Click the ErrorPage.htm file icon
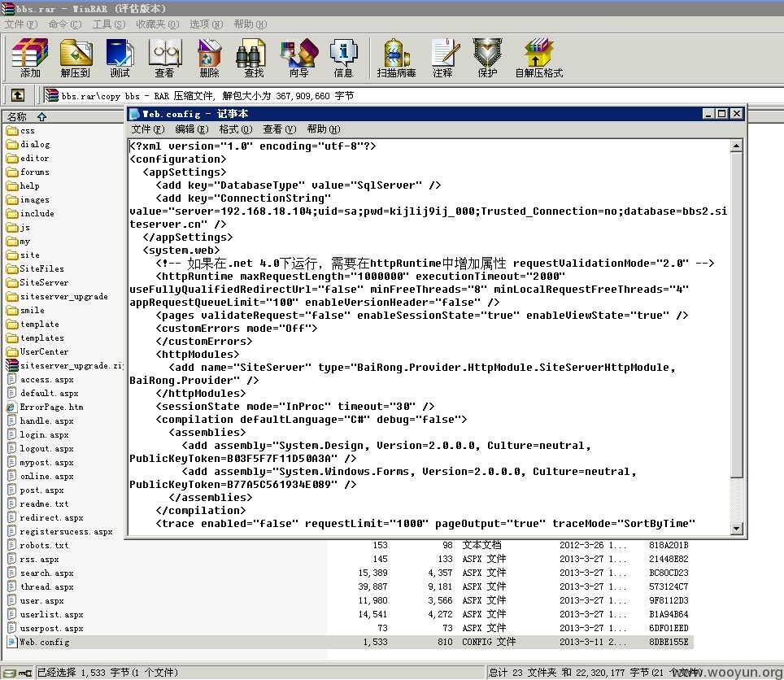Screen dimensions: 784x680 point(12,407)
